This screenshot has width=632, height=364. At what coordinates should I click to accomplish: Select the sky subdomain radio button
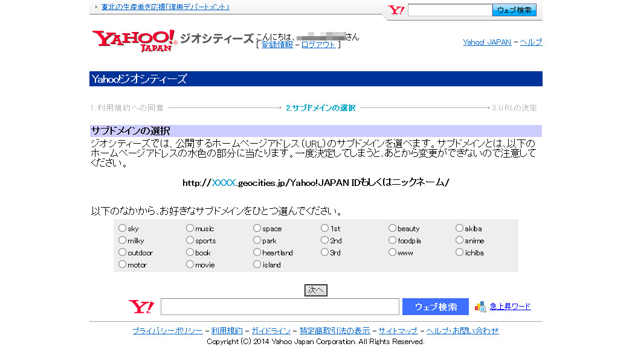(122, 228)
